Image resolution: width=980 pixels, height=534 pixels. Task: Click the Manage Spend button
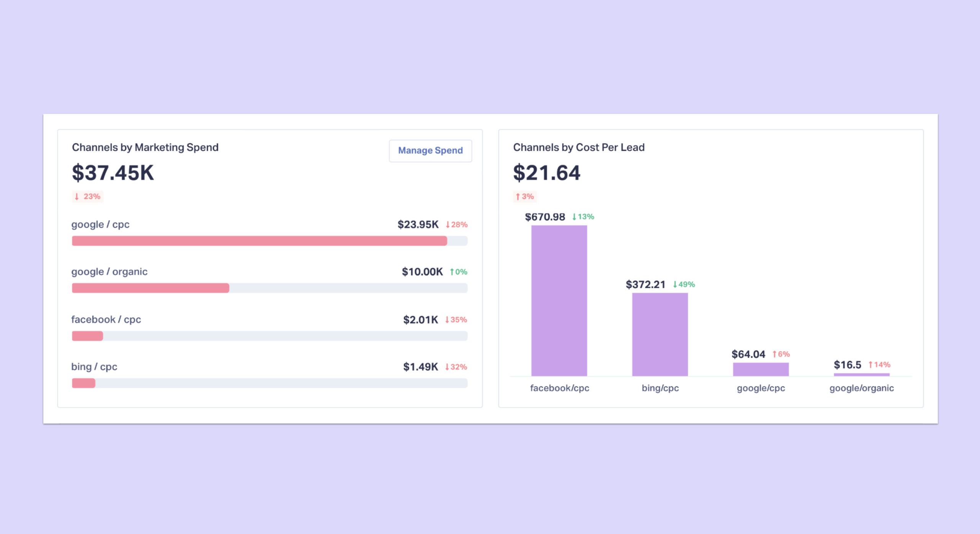pyautogui.click(x=430, y=151)
